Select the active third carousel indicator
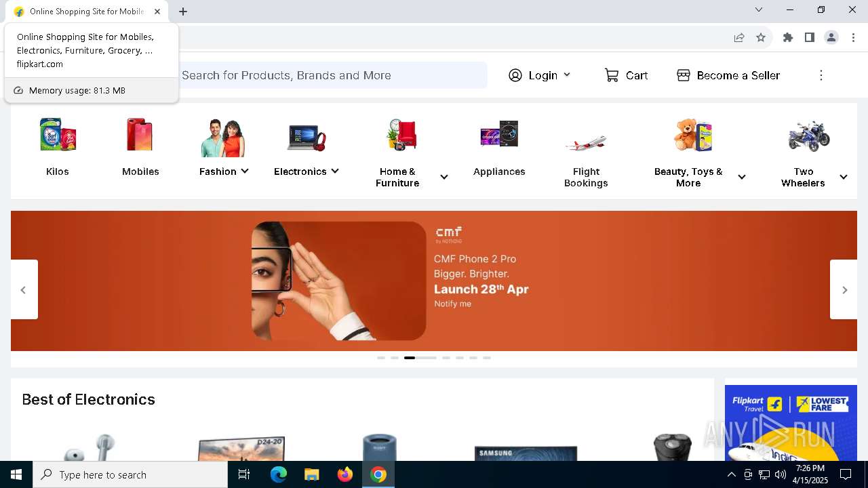 tap(420, 357)
